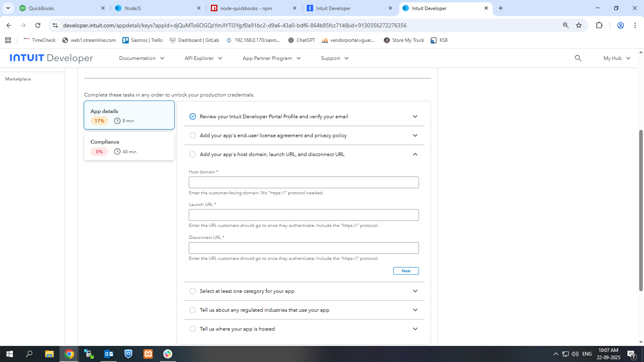Open Chrome apps grid in bookmarks bar
The height and width of the screenshot is (362, 644).
8,40
